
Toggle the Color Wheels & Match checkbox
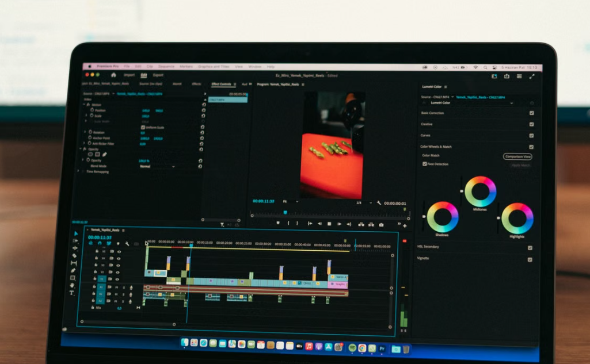tap(531, 147)
